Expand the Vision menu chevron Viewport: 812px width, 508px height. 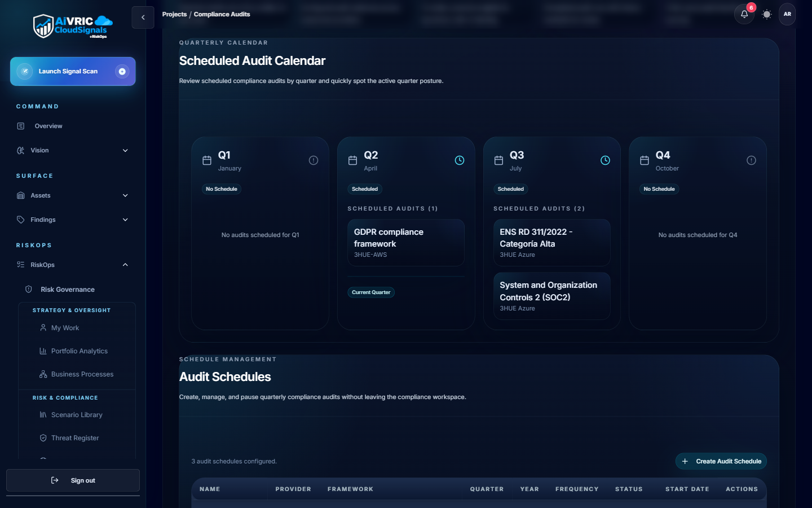point(125,150)
